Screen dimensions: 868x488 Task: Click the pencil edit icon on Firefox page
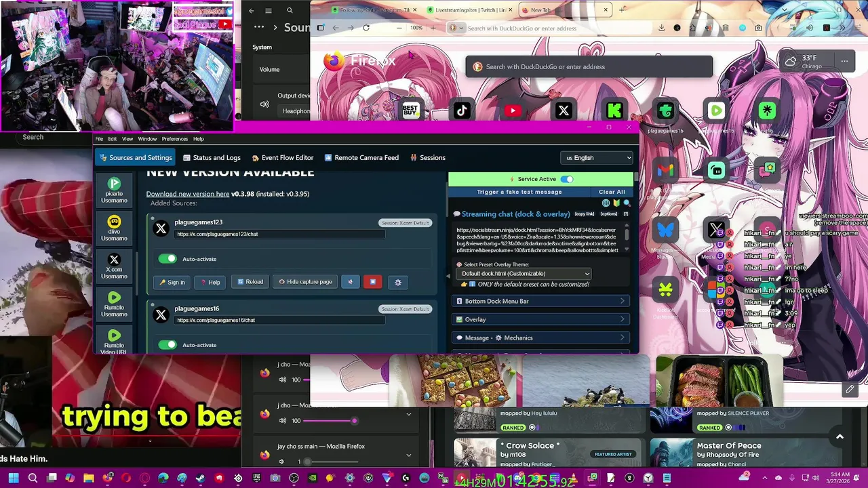(x=850, y=389)
